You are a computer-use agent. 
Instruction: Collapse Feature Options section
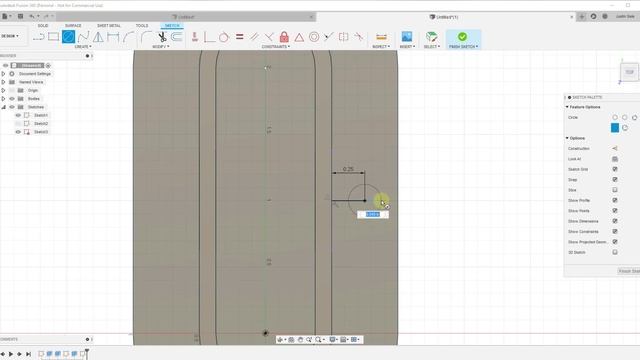pos(567,107)
